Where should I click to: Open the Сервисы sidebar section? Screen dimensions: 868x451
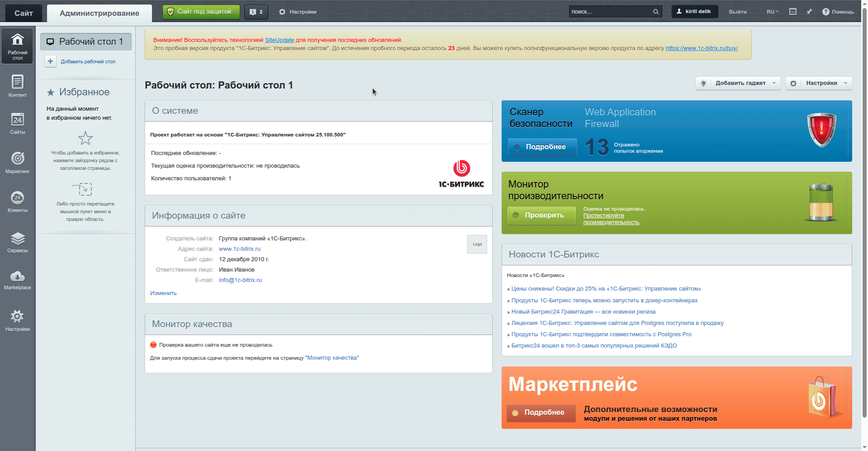17,242
